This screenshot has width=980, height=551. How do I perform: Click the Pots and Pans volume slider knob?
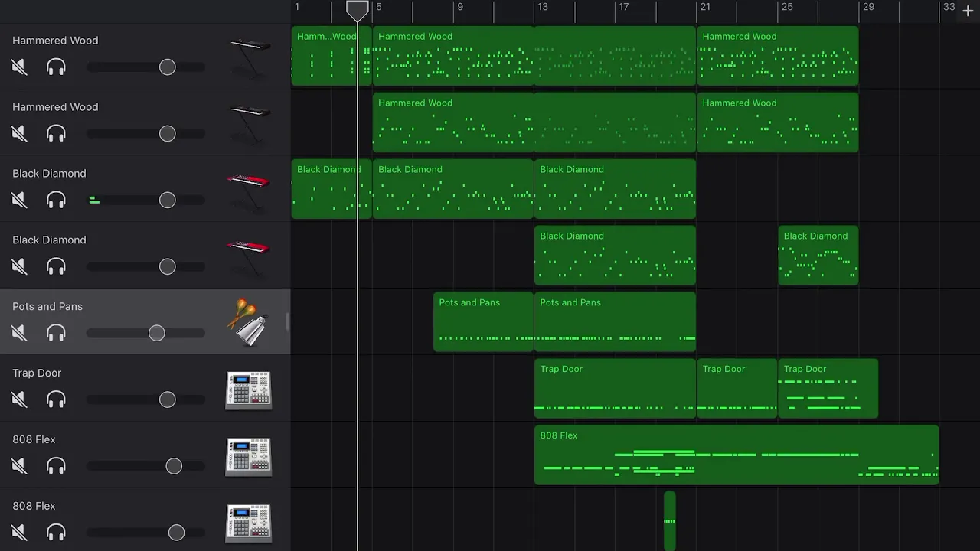coord(157,333)
